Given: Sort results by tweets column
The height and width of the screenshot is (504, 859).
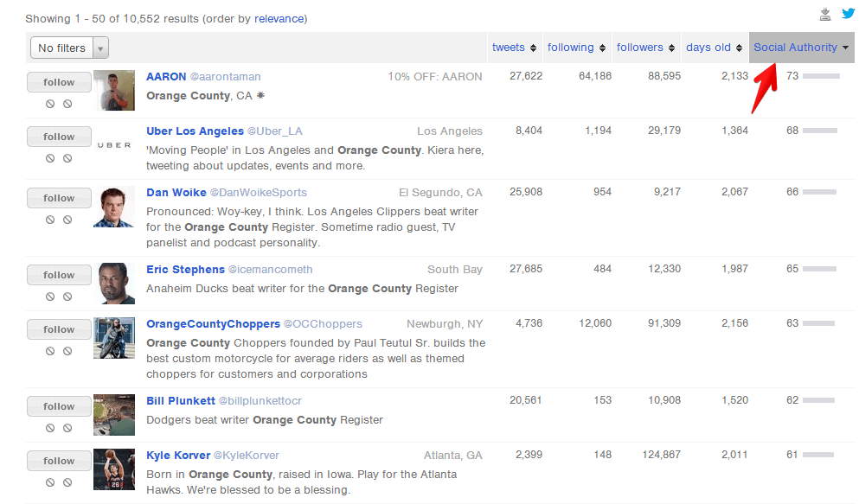Looking at the screenshot, I should click(x=514, y=48).
